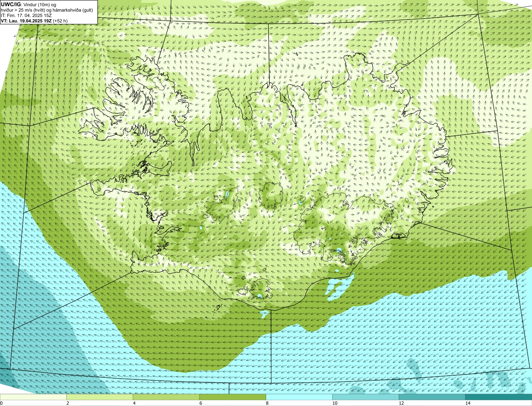This screenshot has width=532, height=406.
Task: Click the "VT: Lau. 19.04.2025 19Z (+52 h)" line
Action: tap(34, 20)
